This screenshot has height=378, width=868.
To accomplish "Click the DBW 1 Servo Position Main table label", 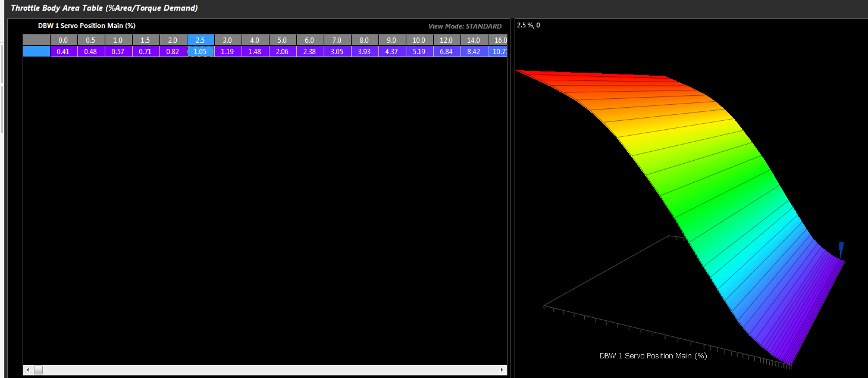I will (x=87, y=26).
